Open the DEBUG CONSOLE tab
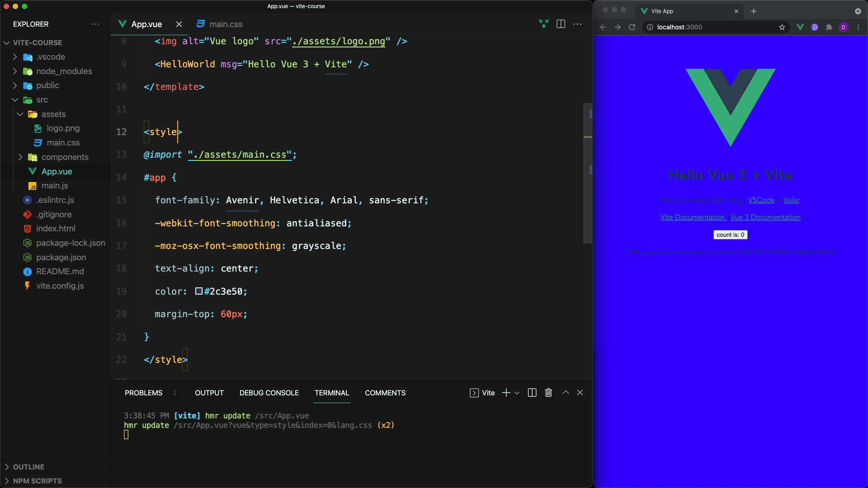 click(269, 393)
